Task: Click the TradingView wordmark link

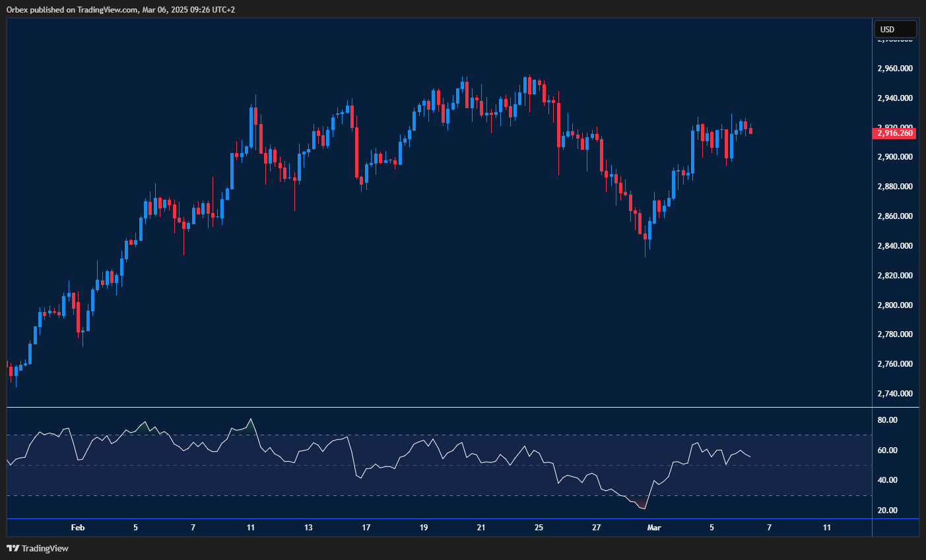Action: coord(44,548)
